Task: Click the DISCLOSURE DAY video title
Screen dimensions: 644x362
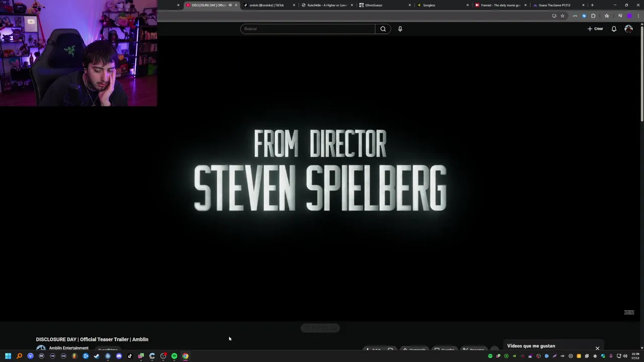Action: click(x=92, y=339)
